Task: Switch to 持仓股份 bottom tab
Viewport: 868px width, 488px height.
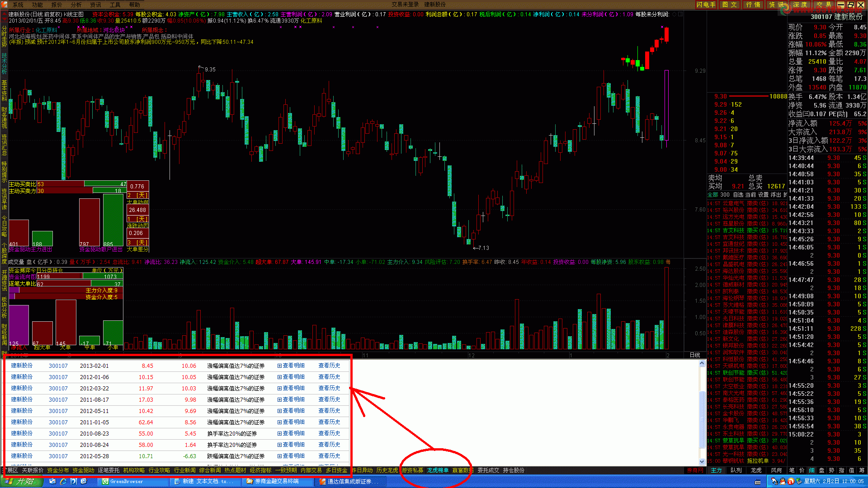Action: 514,470
